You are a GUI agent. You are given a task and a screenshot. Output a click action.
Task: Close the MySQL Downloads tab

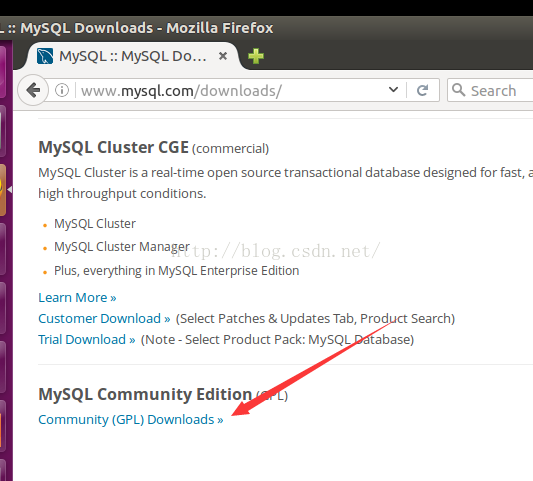coord(223,56)
